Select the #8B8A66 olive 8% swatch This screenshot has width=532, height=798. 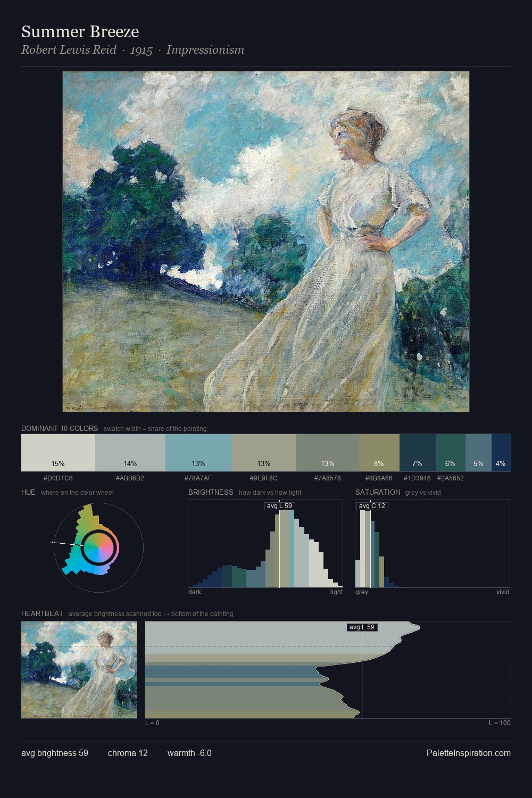pyautogui.click(x=379, y=453)
